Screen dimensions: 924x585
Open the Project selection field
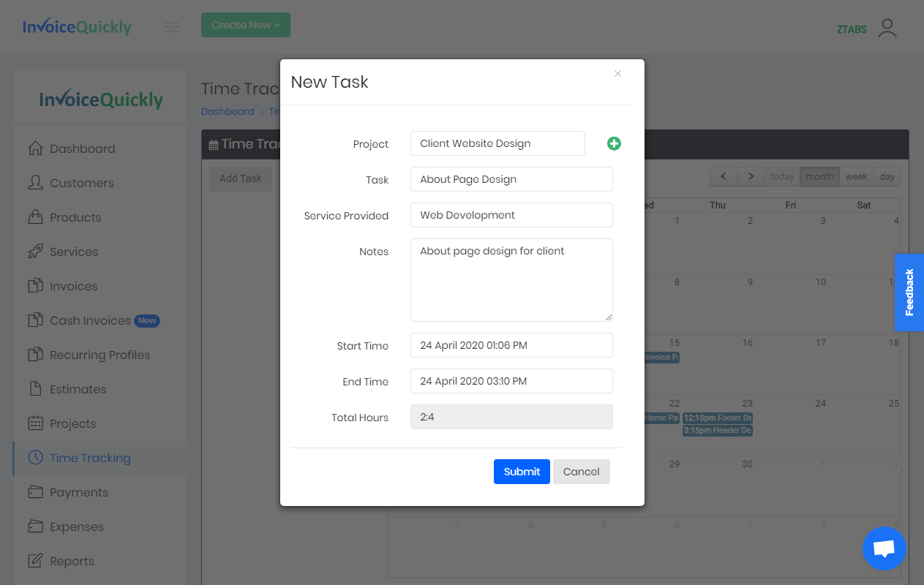[497, 143]
